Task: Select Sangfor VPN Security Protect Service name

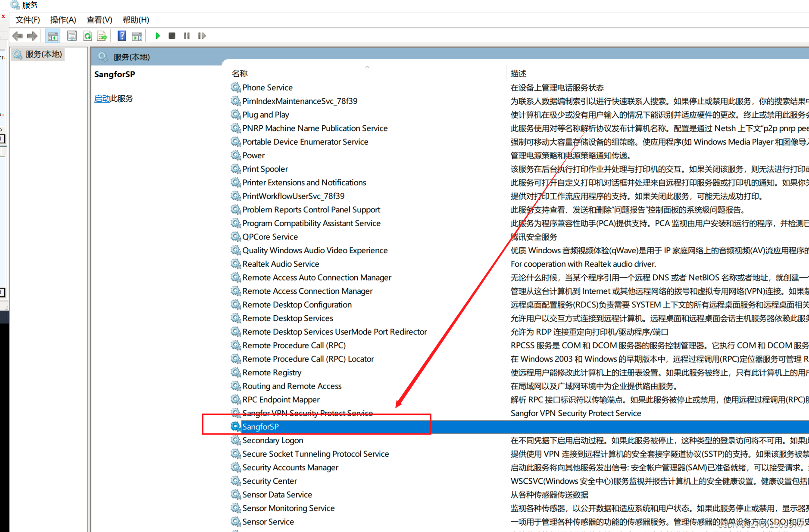Action: click(x=308, y=413)
